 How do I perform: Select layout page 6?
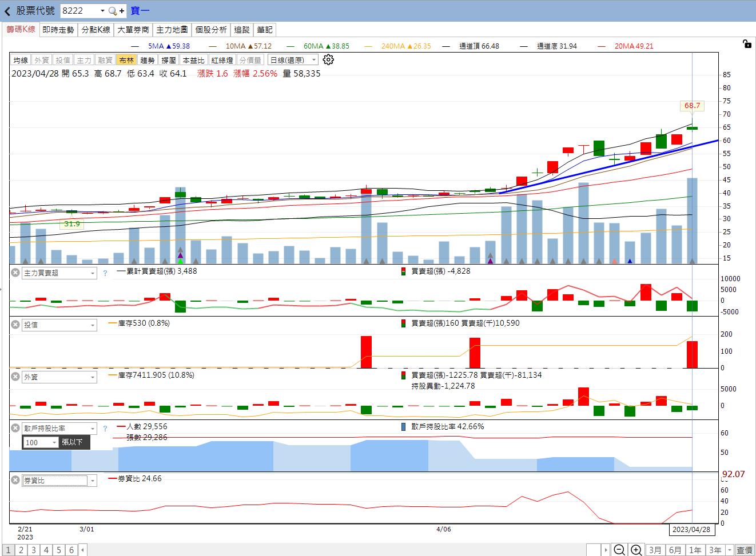pyautogui.click(x=71, y=550)
